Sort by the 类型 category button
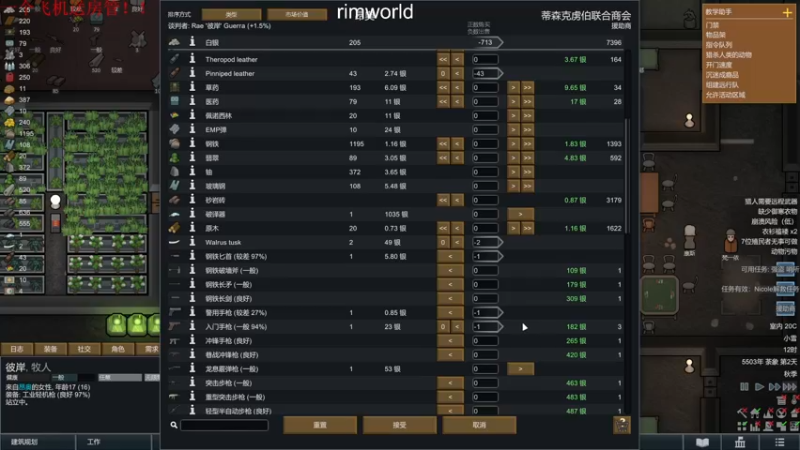Viewport: 800px width, 450px height. click(x=231, y=14)
